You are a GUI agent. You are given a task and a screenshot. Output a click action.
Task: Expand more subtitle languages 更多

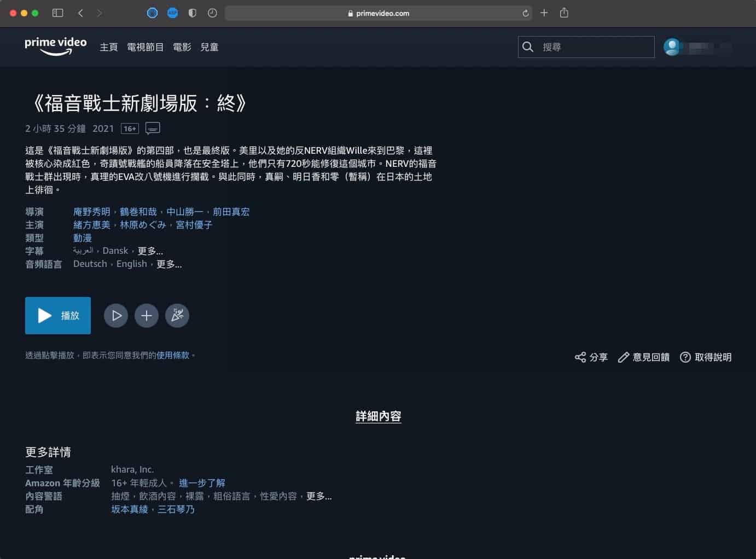pyautogui.click(x=150, y=251)
